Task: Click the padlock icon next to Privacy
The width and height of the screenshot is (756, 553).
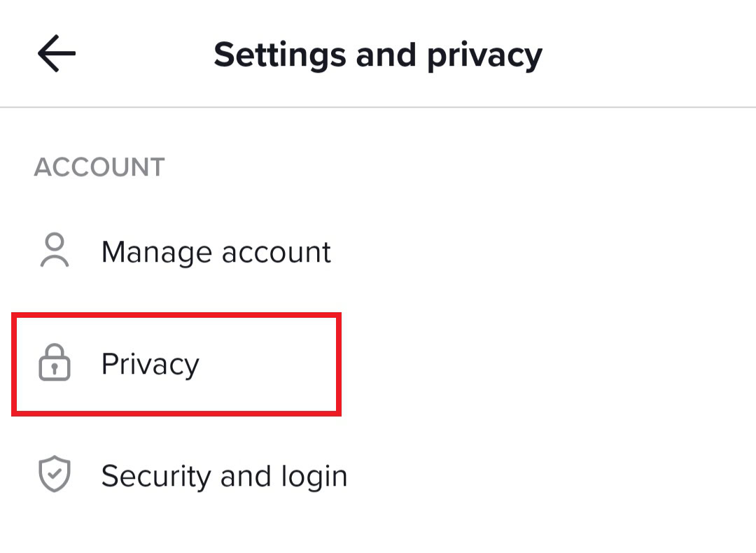Action: 55,364
